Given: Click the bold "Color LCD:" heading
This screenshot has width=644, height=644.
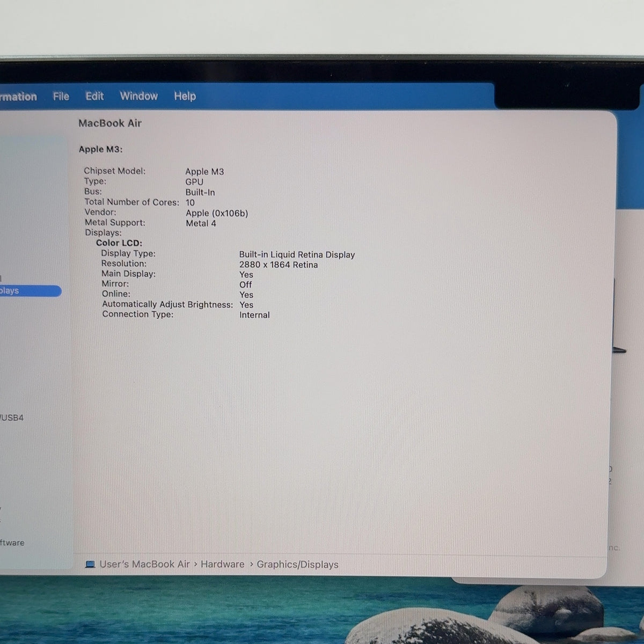Looking at the screenshot, I should tap(119, 243).
